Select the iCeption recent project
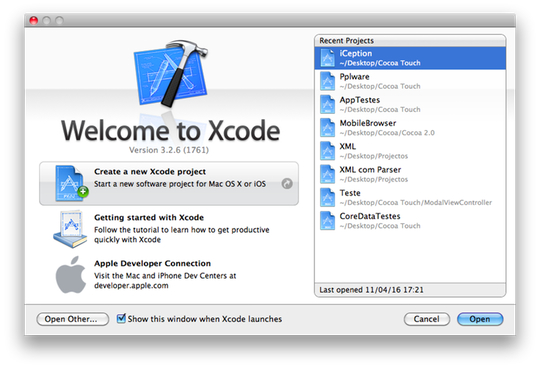The image size is (540, 369). (410, 58)
